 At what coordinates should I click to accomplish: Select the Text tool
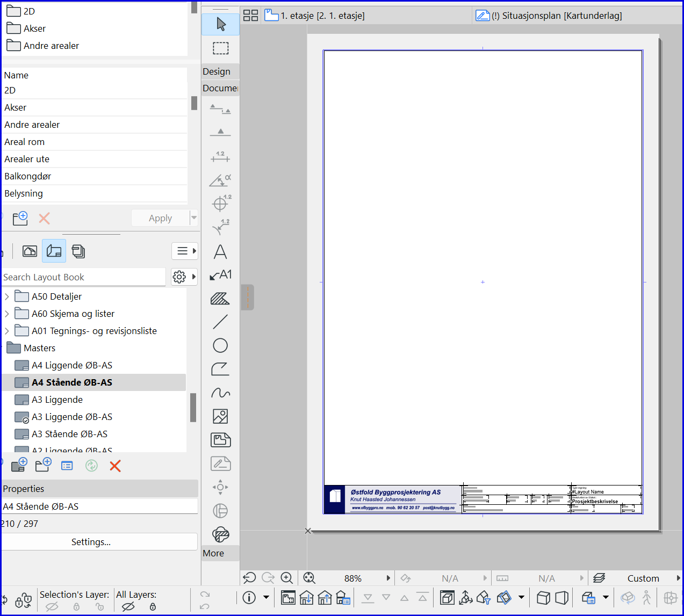(220, 252)
